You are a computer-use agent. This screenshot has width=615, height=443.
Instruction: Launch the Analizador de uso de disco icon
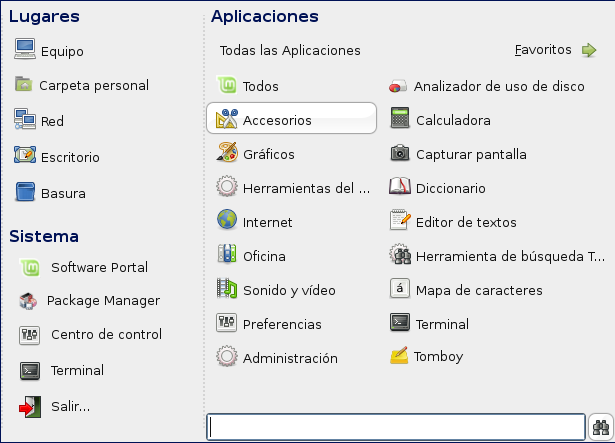(x=398, y=86)
